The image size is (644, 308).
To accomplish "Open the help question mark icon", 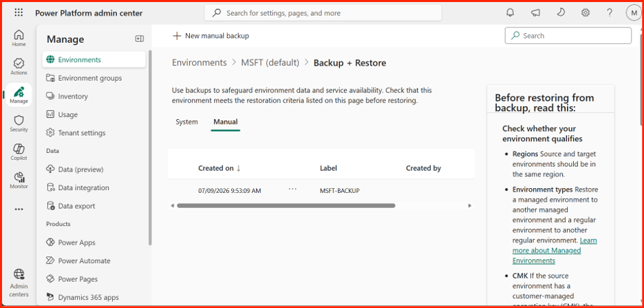I will click(610, 13).
